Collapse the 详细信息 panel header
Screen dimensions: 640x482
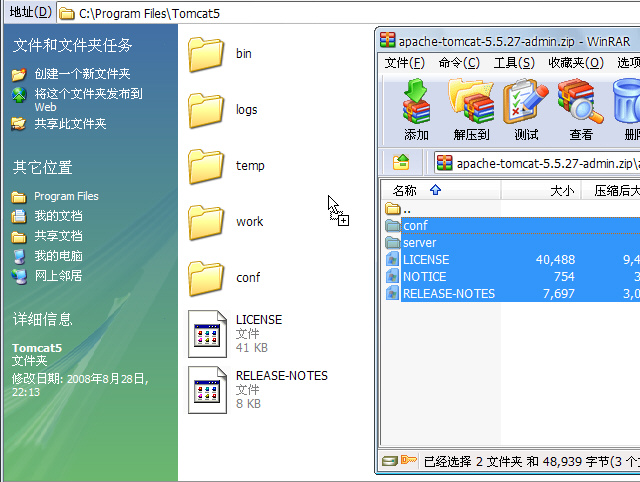(x=42, y=319)
